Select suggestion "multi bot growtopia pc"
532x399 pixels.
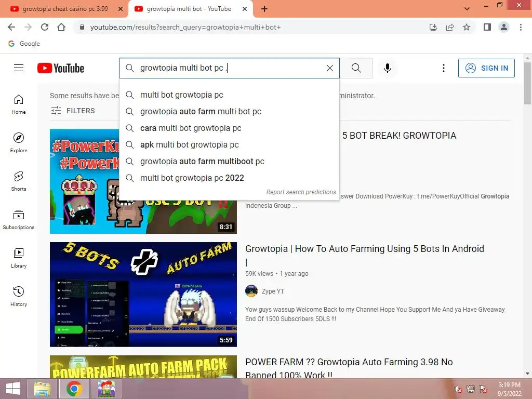click(x=229, y=95)
